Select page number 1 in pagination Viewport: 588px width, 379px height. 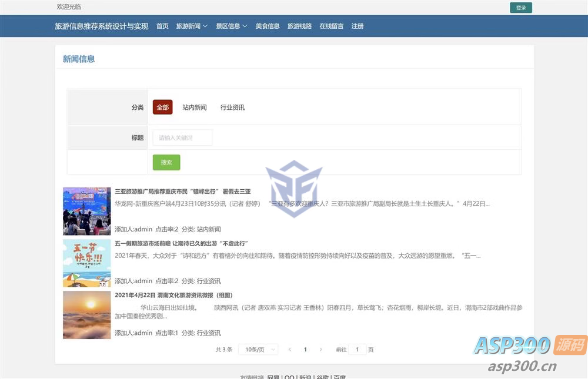[x=305, y=350]
